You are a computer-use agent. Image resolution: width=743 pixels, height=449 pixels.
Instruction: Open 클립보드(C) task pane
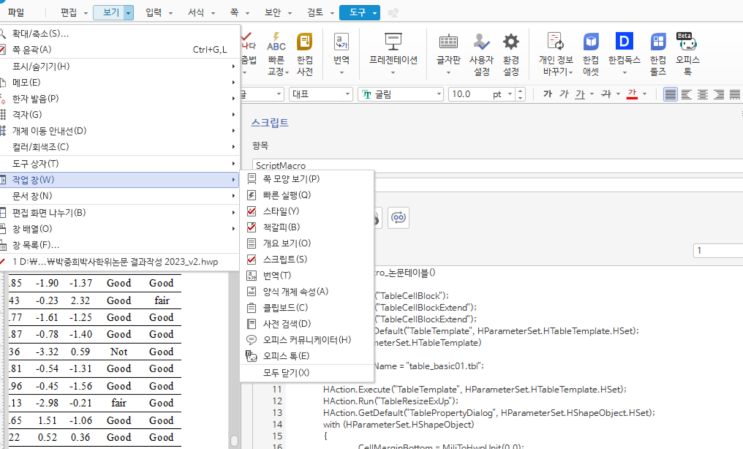click(x=307, y=308)
